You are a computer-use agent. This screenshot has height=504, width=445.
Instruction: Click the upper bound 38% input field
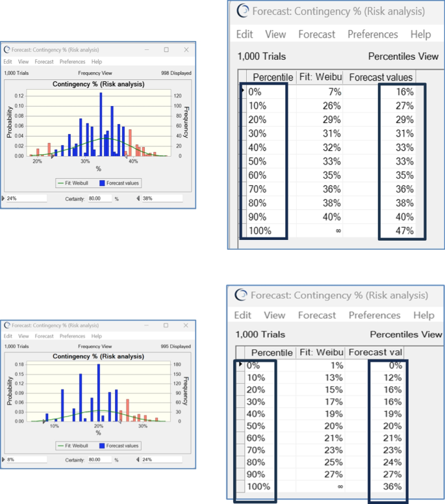[162, 198]
